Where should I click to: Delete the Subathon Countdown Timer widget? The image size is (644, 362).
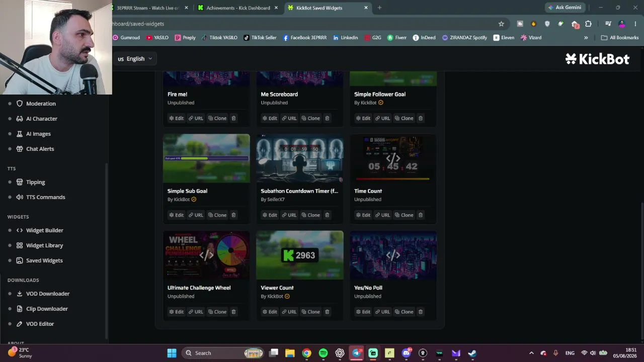point(327,215)
